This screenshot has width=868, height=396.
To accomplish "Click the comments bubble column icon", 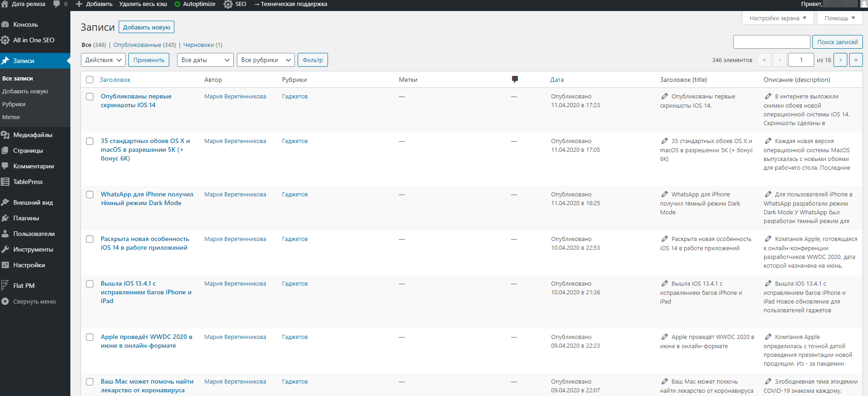I will [x=515, y=79].
